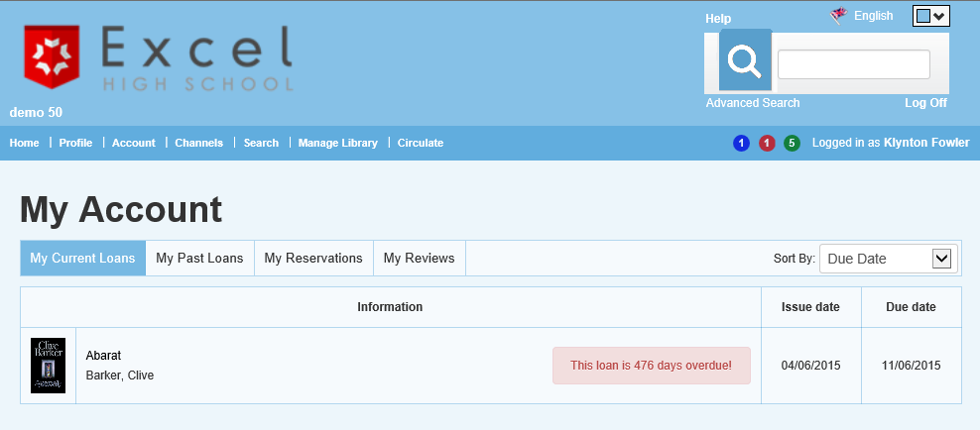Switch to My Past Loans tab
This screenshot has width=980, height=430.
[x=199, y=259]
